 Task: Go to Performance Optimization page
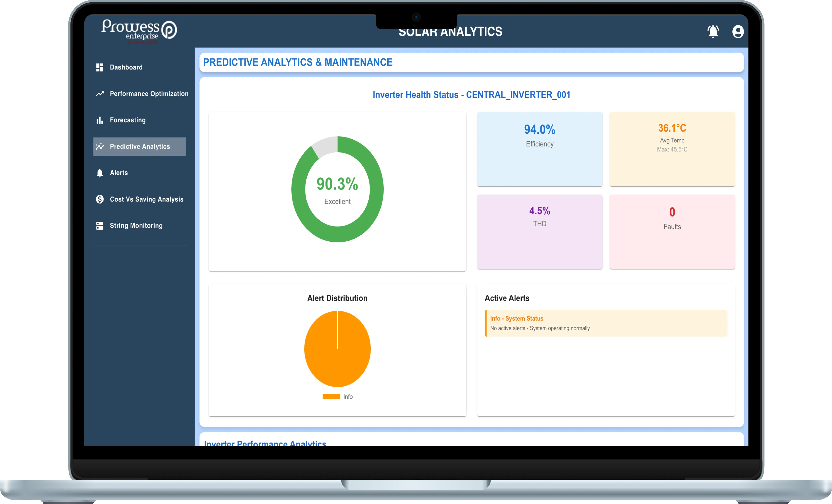tap(149, 94)
